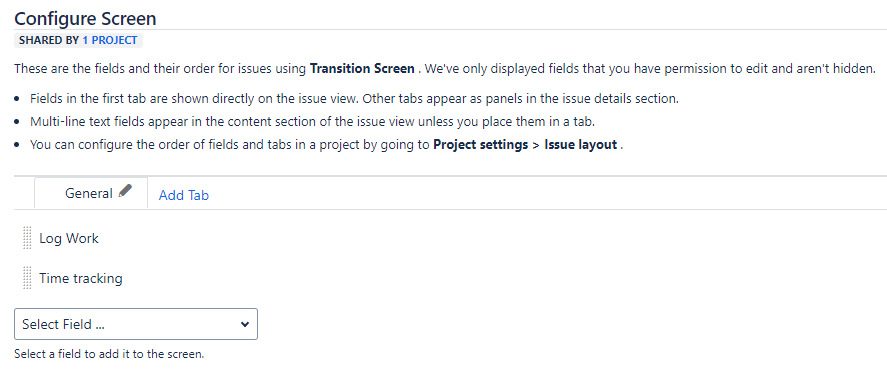This screenshot has height=381, width=887.
Task: Click Add Tab to create a tab
Action: click(183, 196)
